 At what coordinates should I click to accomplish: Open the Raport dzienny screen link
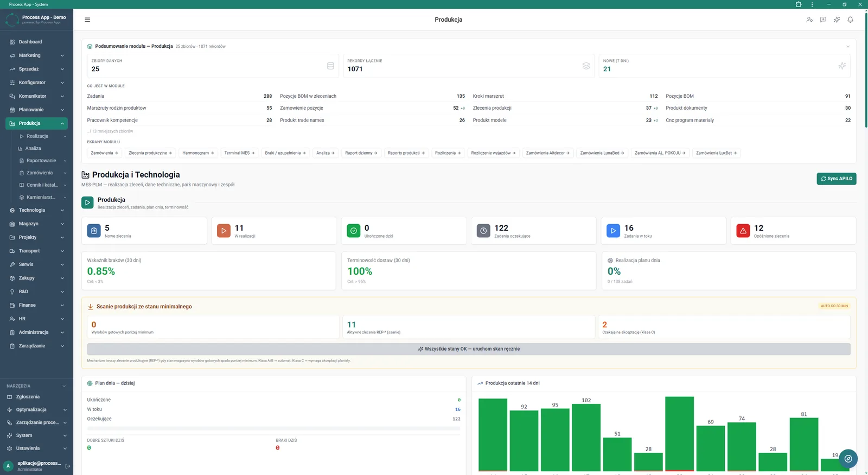[361, 153]
